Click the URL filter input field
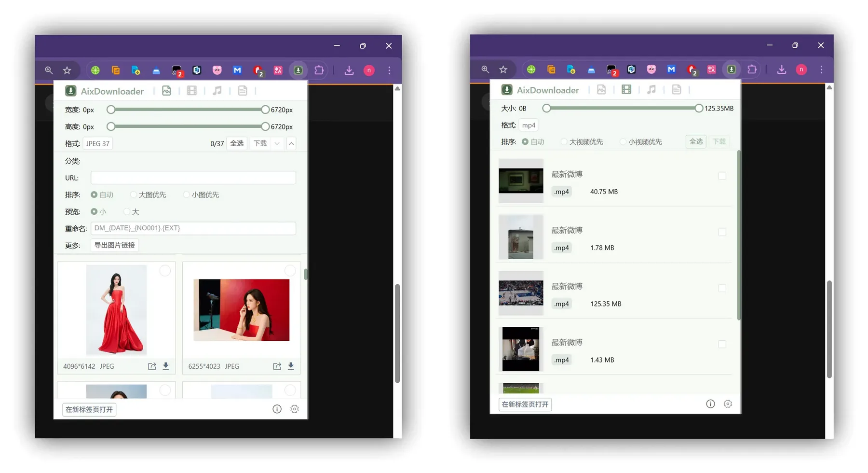Image resolution: width=868 pixels, height=473 pixels. [193, 178]
